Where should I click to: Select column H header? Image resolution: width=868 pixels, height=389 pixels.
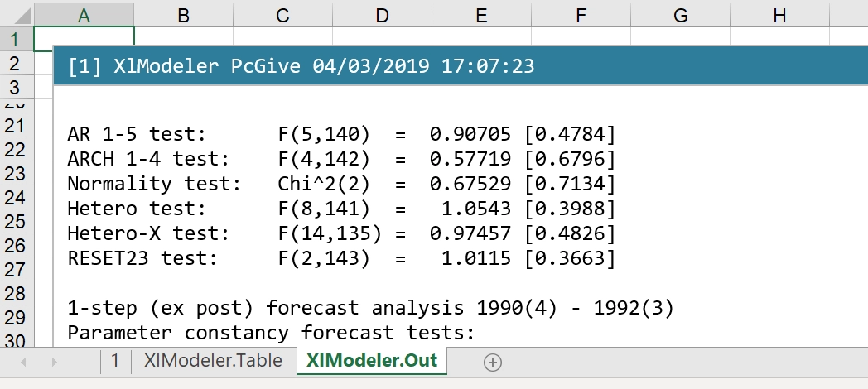(779, 16)
